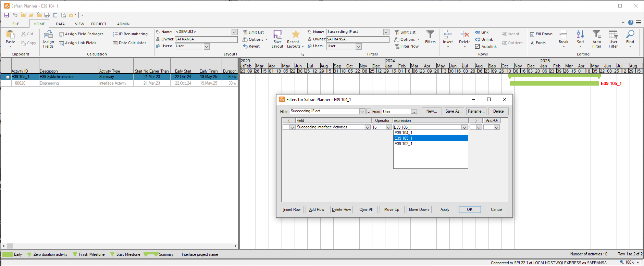Click Save As... button
644x266 pixels.
(454, 111)
